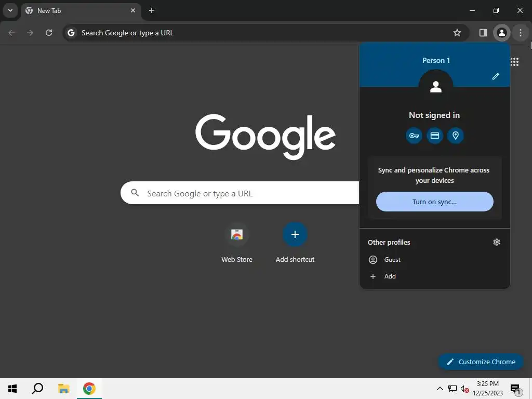Open addresses via location pin icon

[455, 136]
